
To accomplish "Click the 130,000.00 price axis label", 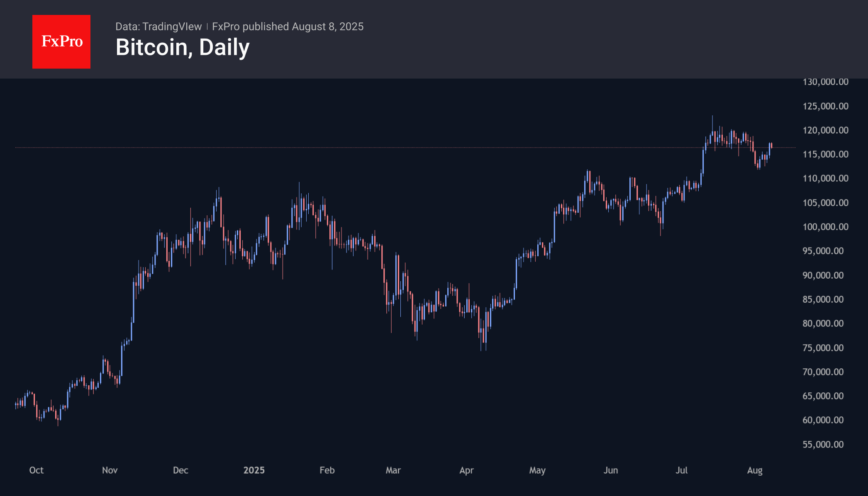I will 825,82.
